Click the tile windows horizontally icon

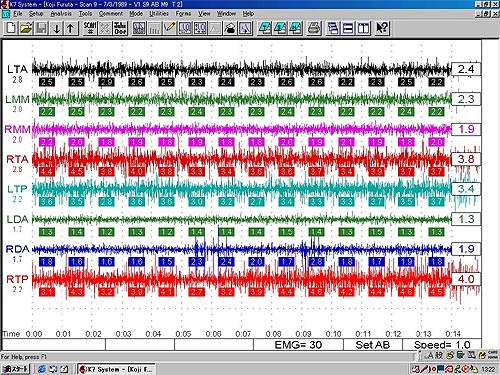click(348, 28)
